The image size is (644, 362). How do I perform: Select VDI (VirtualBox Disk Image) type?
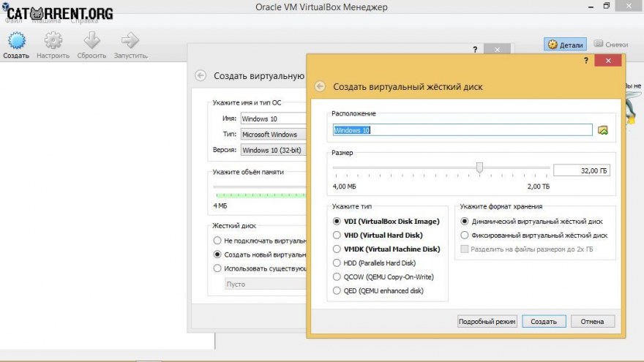pyautogui.click(x=386, y=221)
